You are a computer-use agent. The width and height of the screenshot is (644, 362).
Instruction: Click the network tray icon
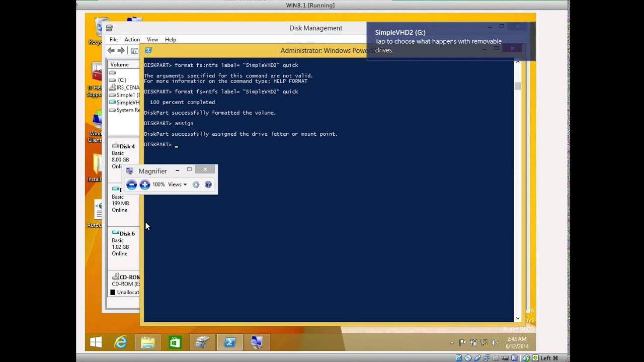pos(484,343)
